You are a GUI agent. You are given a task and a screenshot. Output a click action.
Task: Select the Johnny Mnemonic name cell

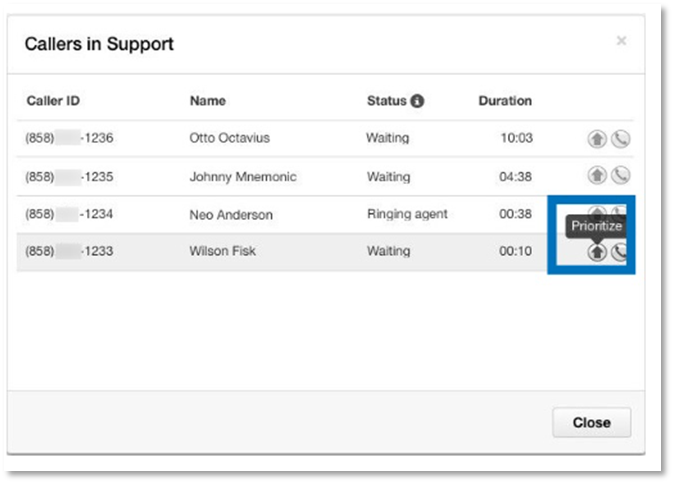[x=242, y=177]
